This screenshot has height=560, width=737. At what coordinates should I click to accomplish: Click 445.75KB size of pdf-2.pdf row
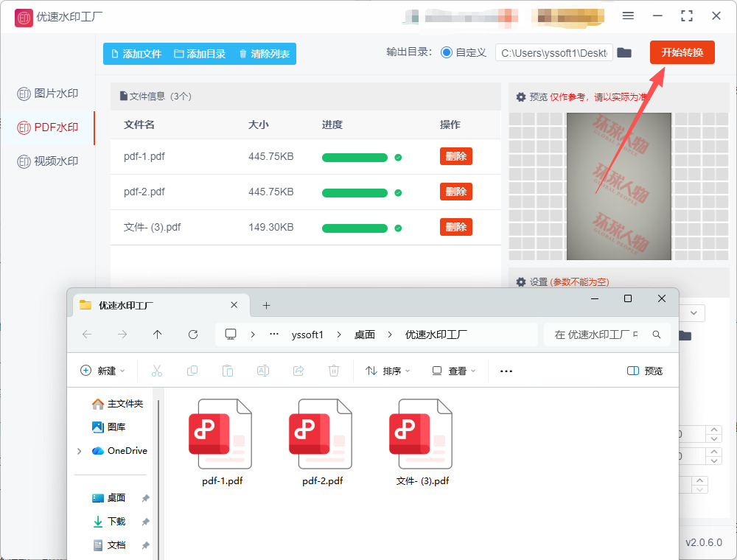(x=270, y=192)
